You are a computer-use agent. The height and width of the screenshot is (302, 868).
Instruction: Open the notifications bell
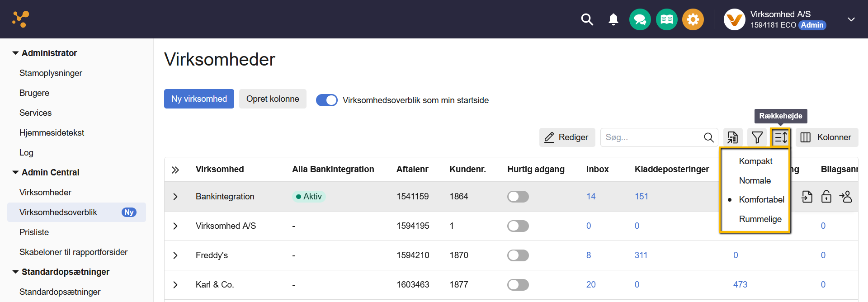coord(613,19)
